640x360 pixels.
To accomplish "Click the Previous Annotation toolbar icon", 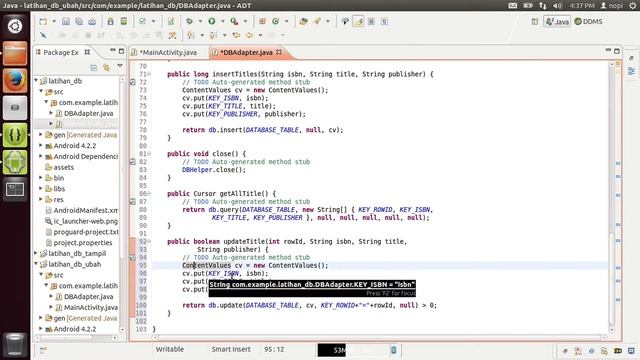I will (213, 35).
